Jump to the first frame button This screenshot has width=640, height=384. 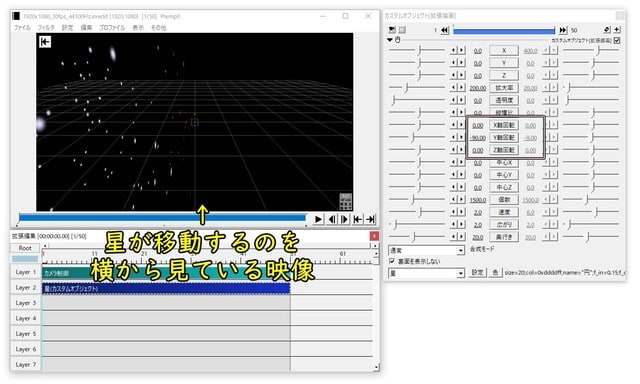(358, 219)
